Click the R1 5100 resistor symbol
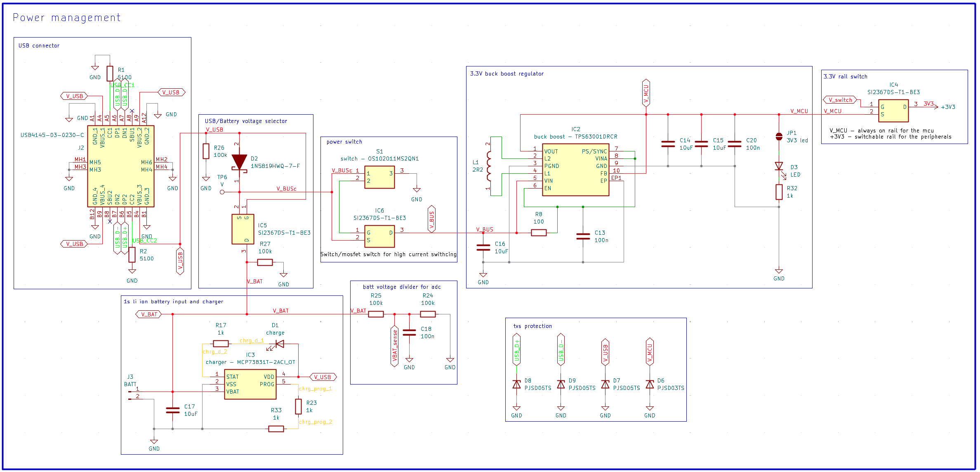This screenshot has width=980, height=472. click(x=110, y=73)
